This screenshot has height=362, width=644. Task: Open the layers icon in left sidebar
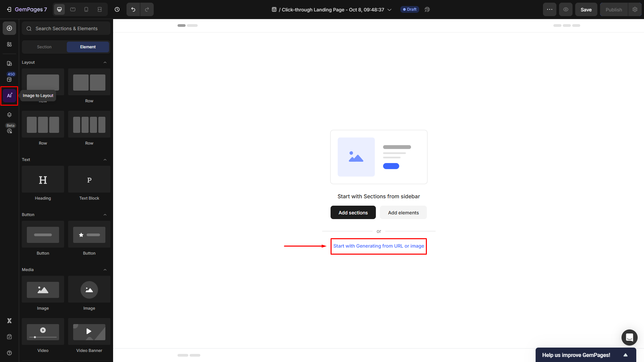pyautogui.click(x=9, y=115)
